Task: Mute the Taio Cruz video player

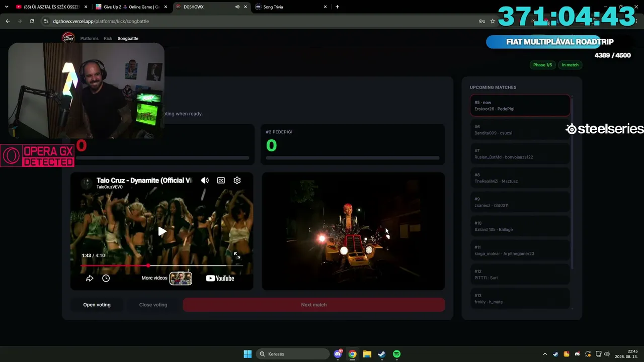Action: click(x=205, y=180)
